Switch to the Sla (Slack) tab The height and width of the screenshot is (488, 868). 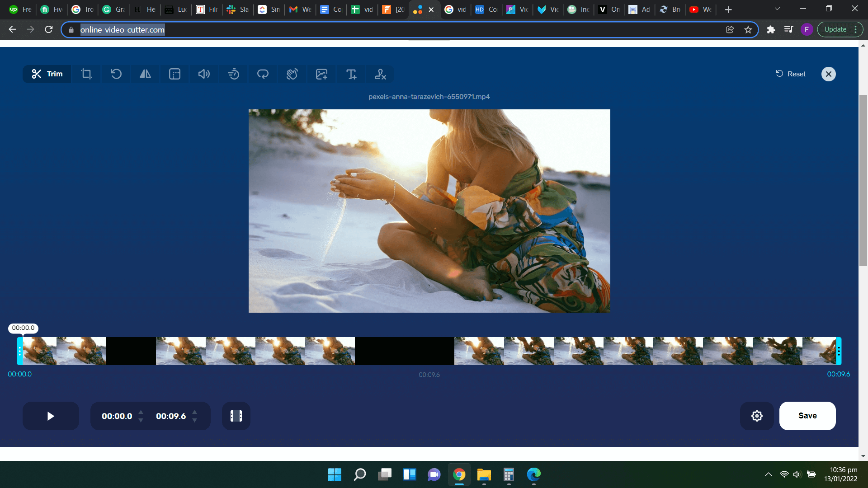[238, 9]
